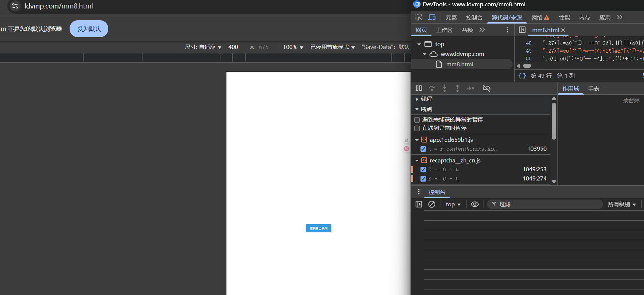Click the pause script execution icon
Screen dimensions: 644x295
point(419,88)
